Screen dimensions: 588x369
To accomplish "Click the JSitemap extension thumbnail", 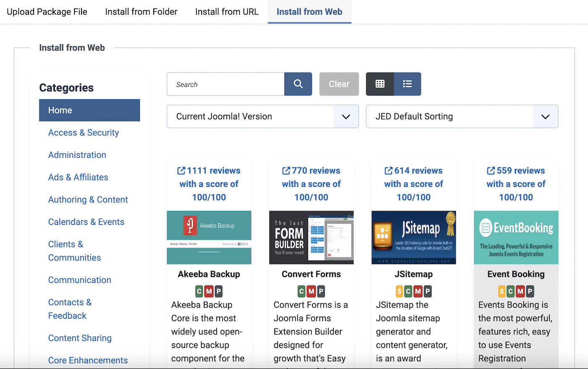I will 413,237.
